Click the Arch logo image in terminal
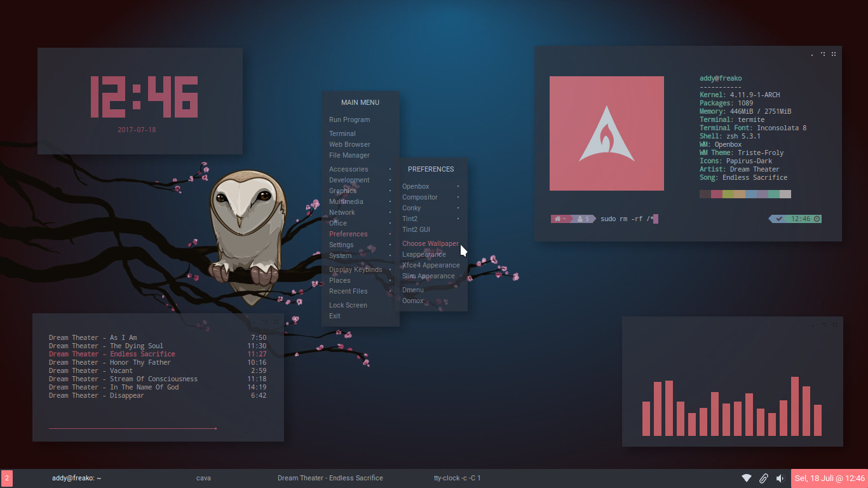The height and width of the screenshot is (488, 868). 607,133
